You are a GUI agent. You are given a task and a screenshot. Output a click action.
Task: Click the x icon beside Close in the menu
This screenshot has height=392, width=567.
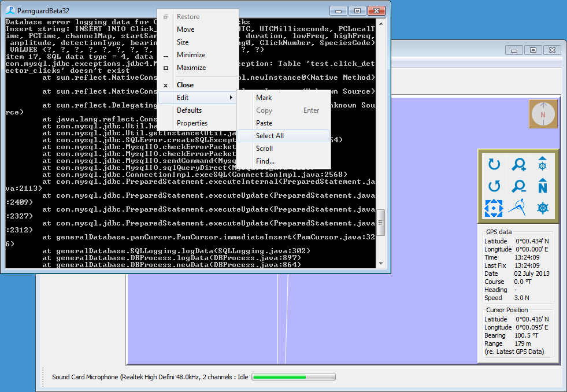point(166,86)
